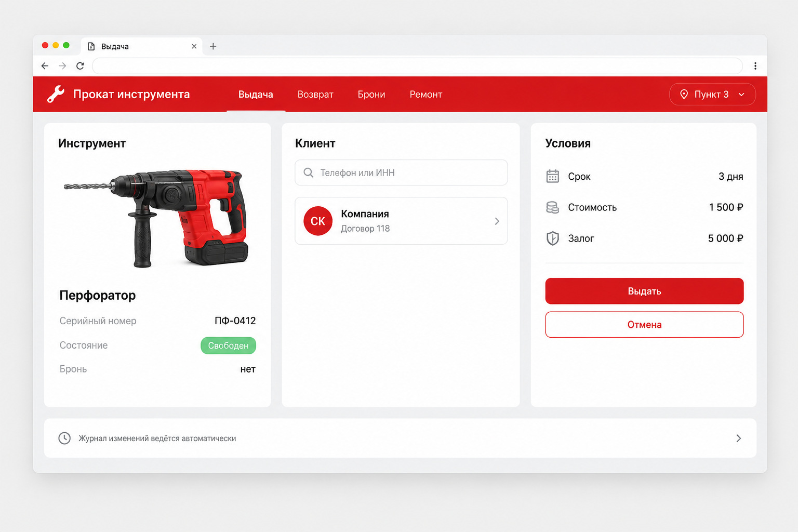Open the Пункт 3 location dropdown
This screenshot has width=798, height=532.
pos(712,94)
